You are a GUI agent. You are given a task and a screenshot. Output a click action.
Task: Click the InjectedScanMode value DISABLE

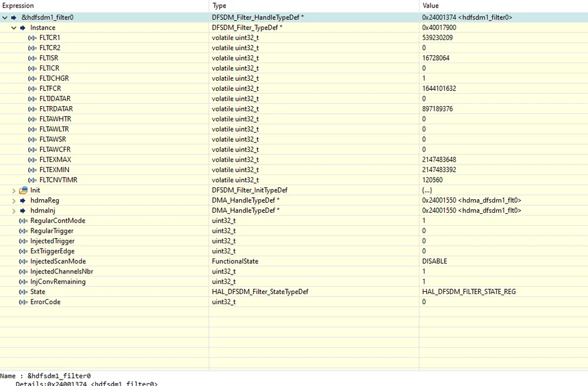(434, 261)
